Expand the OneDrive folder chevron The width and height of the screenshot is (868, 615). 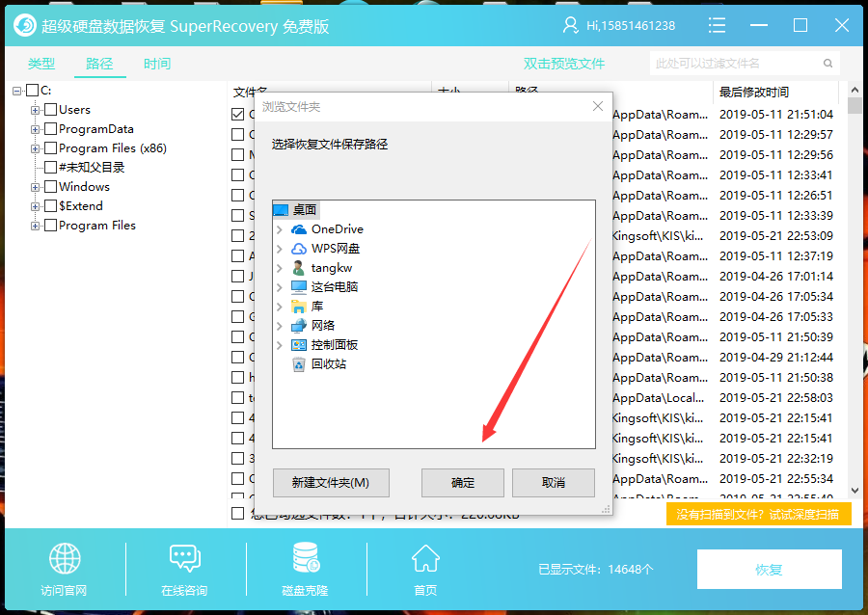[x=280, y=229]
